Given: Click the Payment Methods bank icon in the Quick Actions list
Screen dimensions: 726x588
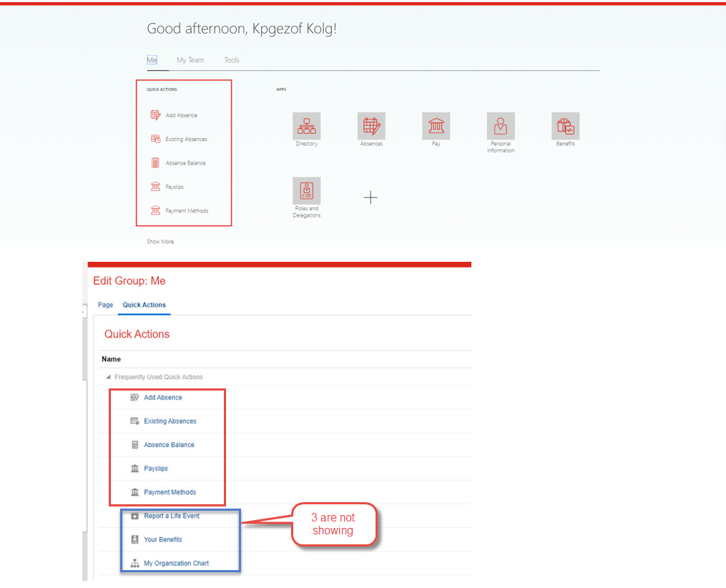Looking at the screenshot, I should (156, 210).
